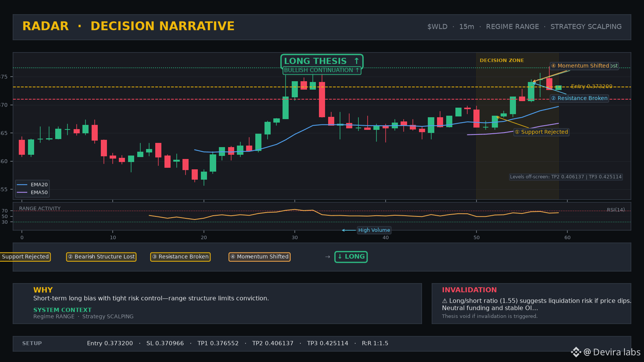Click the Short-term long bias explanation text
The image size is (644, 362).
pyautogui.click(x=151, y=298)
